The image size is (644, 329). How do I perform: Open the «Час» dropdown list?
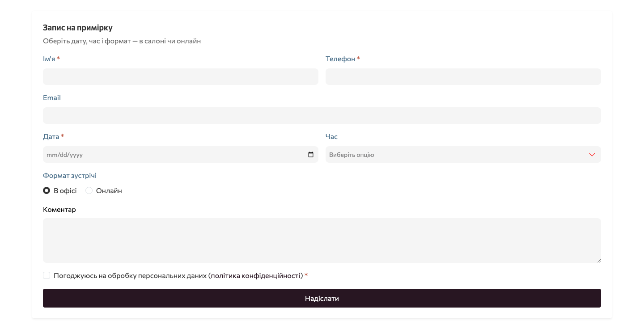click(463, 155)
